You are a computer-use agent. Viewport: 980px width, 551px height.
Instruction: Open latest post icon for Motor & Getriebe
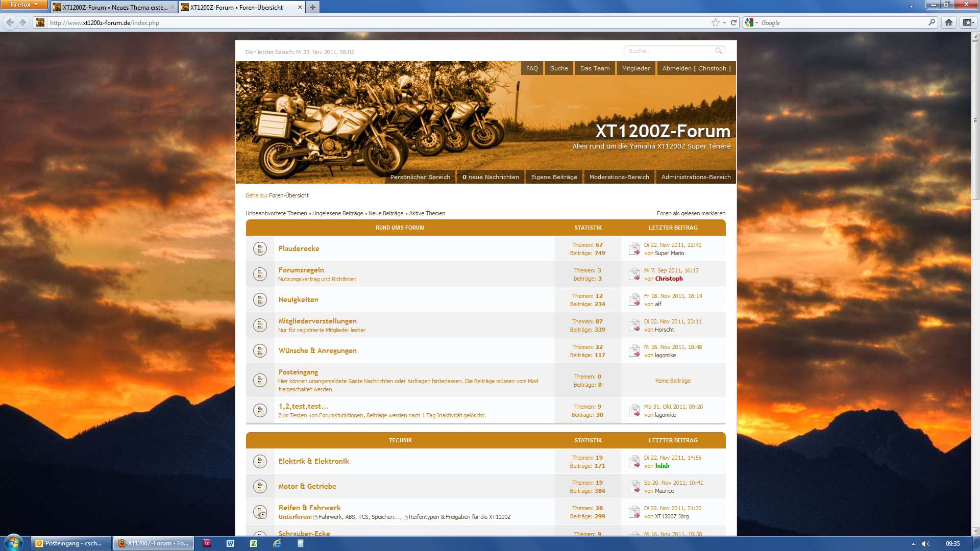634,487
